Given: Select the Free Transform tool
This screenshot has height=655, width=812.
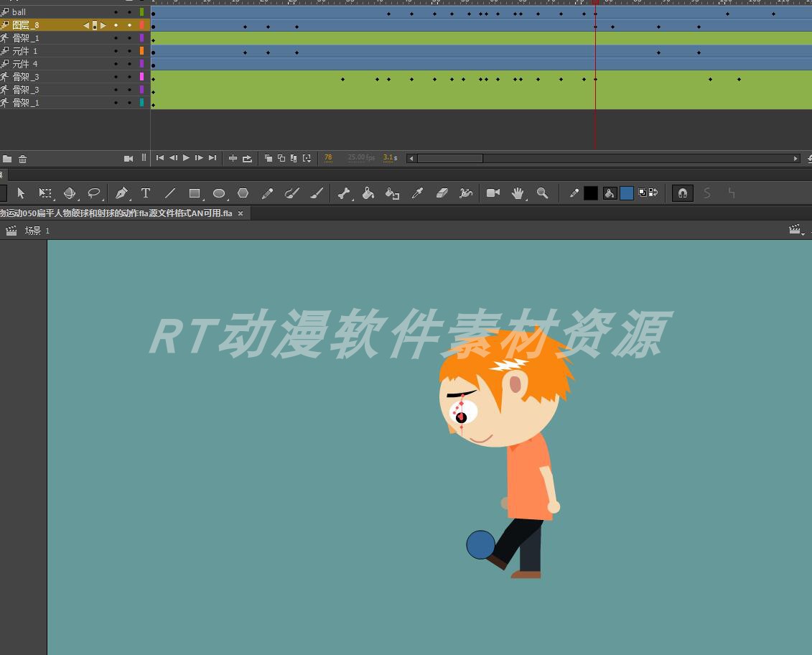Looking at the screenshot, I should (x=45, y=193).
